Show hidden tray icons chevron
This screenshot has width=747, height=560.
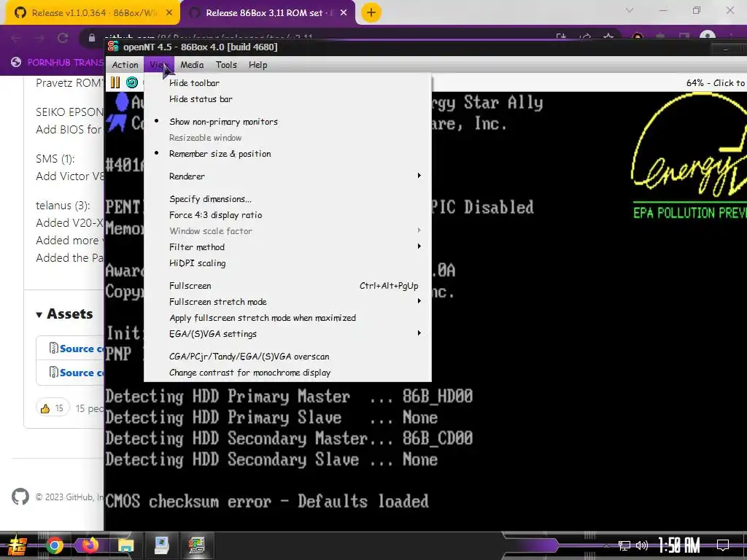(x=606, y=545)
